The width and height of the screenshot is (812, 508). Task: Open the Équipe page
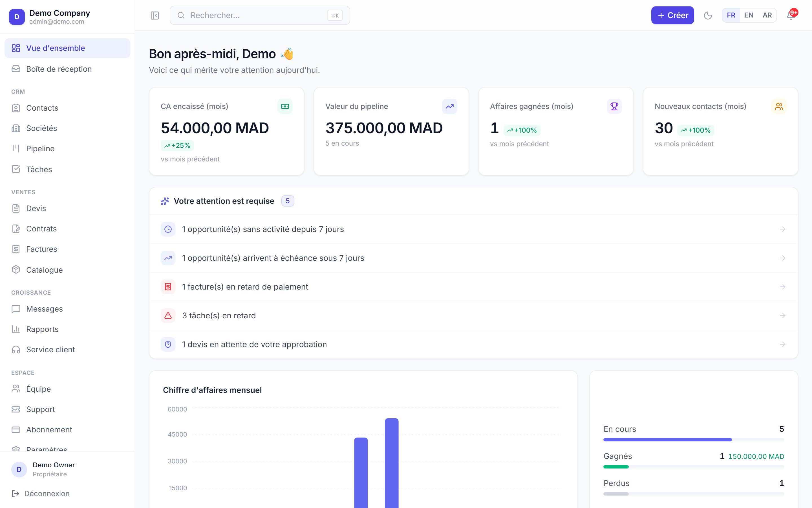tap(67, 389)
